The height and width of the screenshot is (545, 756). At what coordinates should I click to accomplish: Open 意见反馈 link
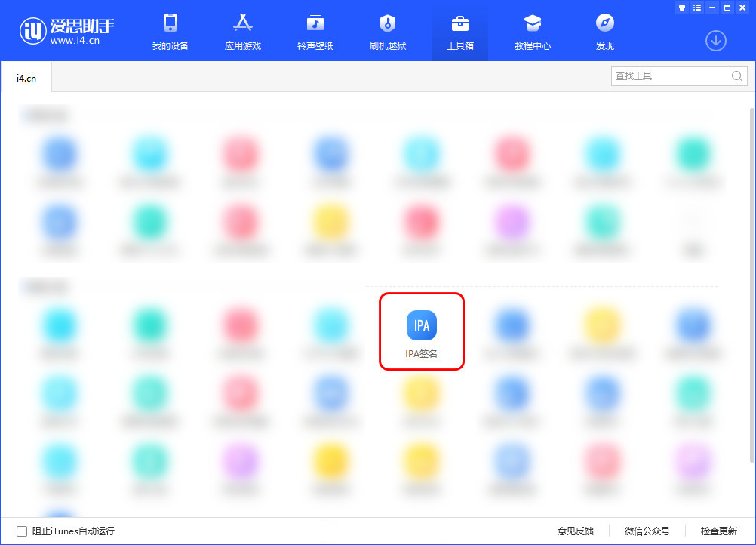(x=575, y=531)
